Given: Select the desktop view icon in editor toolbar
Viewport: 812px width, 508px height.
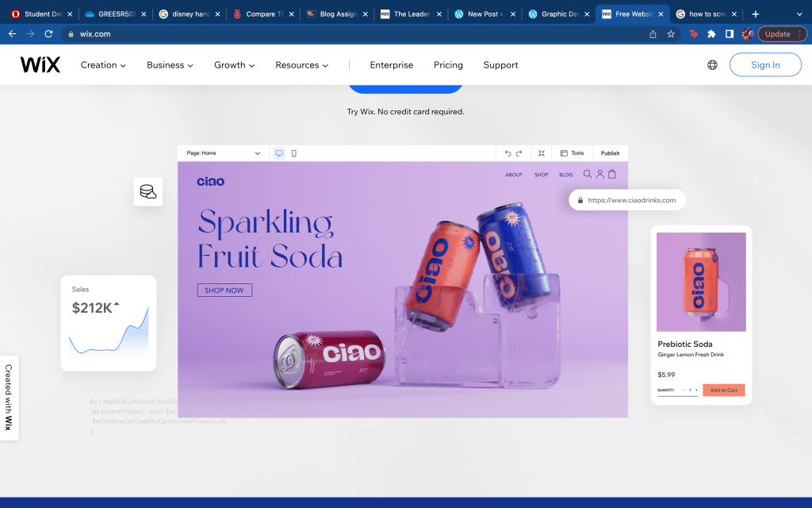Looking at the screenshot, I should click(279, 153).
